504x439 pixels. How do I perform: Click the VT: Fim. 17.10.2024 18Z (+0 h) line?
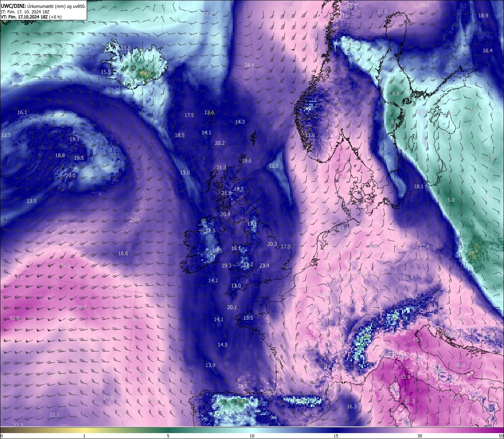[31, 17]
